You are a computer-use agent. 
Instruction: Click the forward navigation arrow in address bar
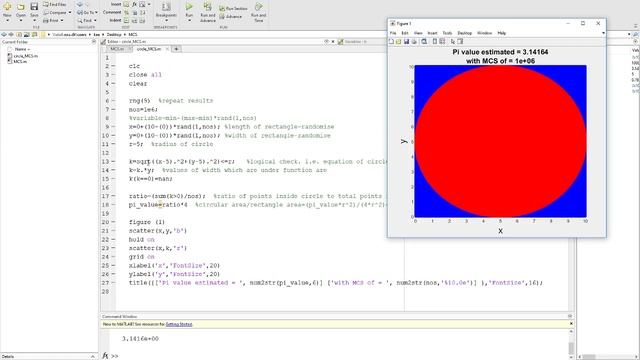[x=11, y=35]
